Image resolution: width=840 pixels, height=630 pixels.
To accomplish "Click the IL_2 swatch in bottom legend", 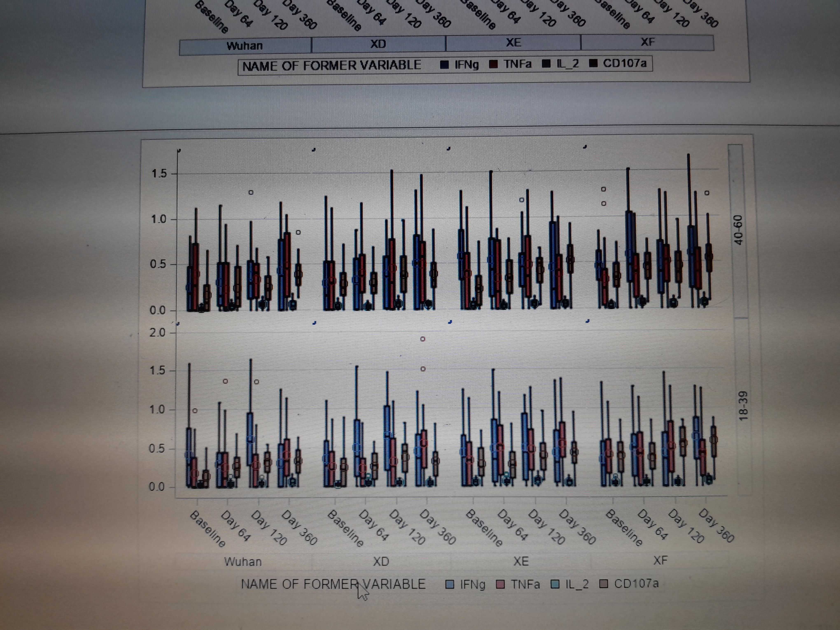I will tap(555, 584).
